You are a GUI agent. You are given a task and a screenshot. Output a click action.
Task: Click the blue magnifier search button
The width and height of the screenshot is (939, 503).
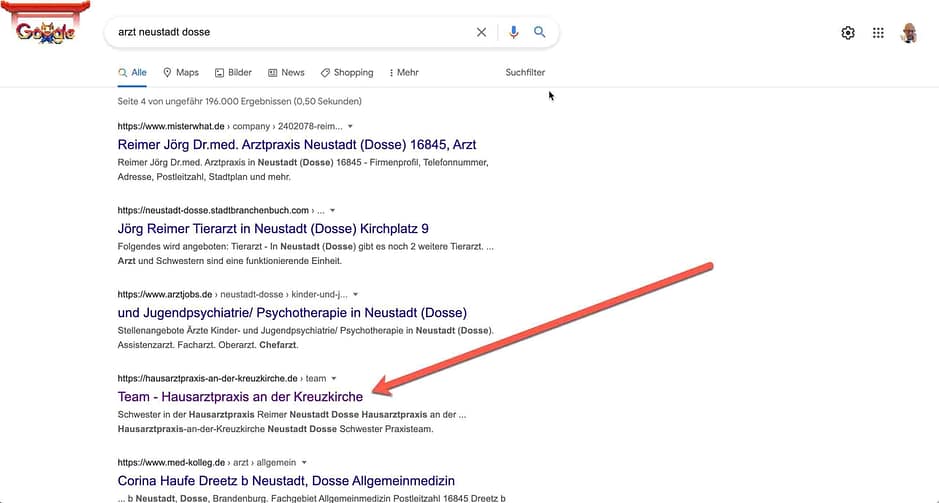[540, 32]
